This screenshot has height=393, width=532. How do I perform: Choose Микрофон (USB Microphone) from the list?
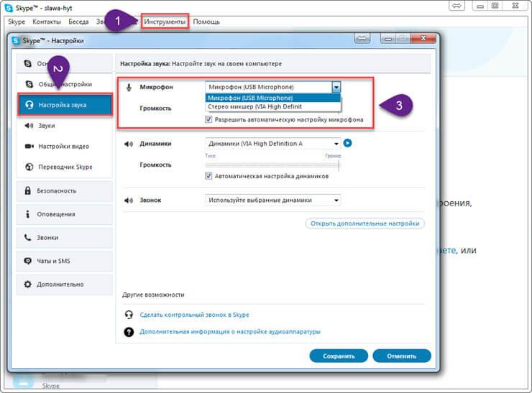[272, 98]
